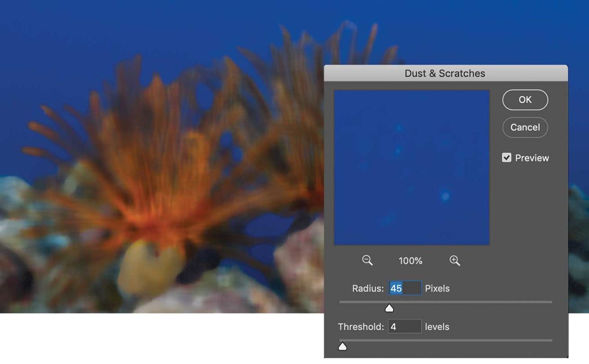Click the Threshold slider handle
Screen dimensions: 589x364
click(343, 346)
